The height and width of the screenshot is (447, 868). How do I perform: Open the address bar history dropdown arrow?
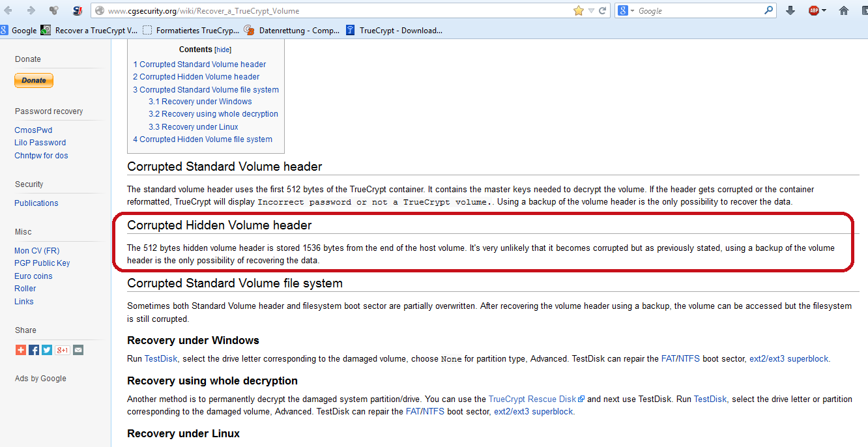click(591, 11)
